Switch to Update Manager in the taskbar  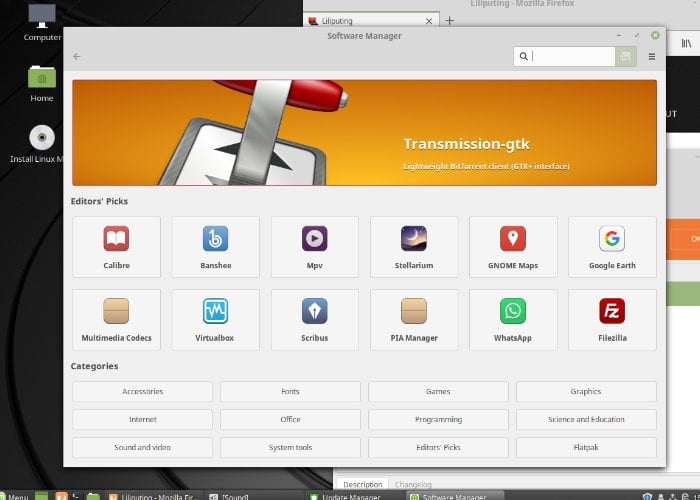pyautogui.click(x=355, y=496)
